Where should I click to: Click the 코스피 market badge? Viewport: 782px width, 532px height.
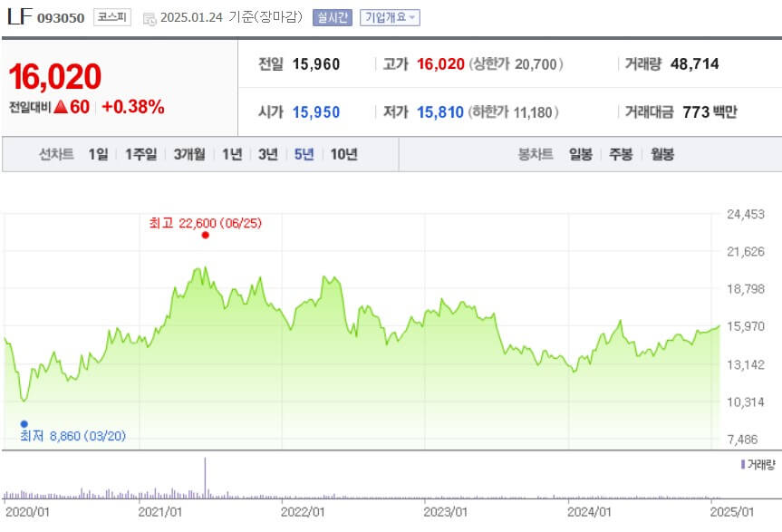[x=112, y=17]
